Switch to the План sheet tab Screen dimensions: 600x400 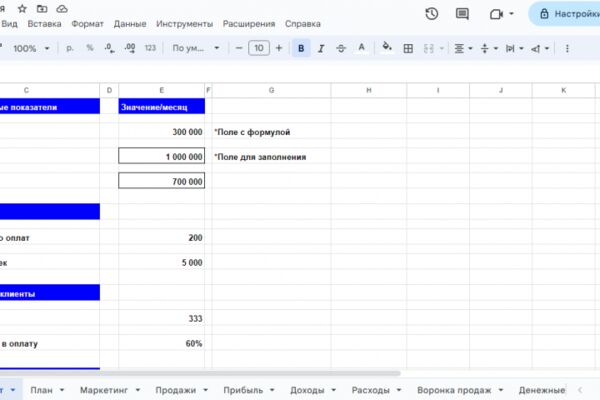tap(41, 390)
